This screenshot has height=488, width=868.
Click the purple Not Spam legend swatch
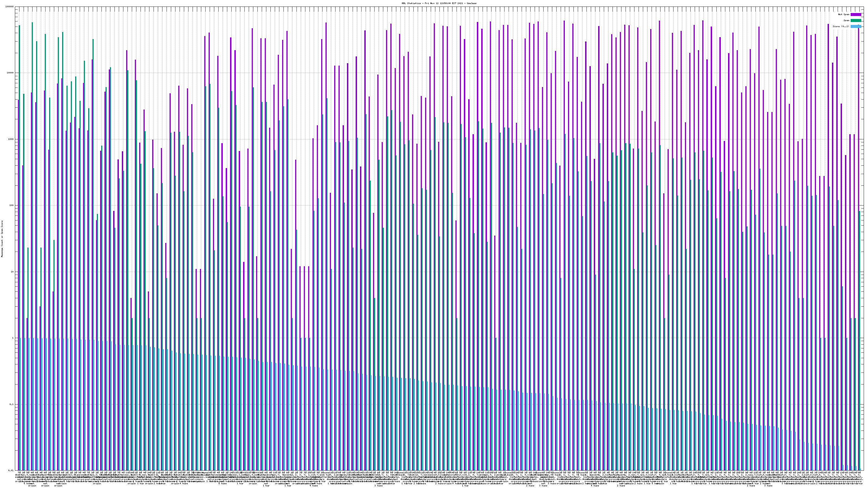(x=856, y=14)
